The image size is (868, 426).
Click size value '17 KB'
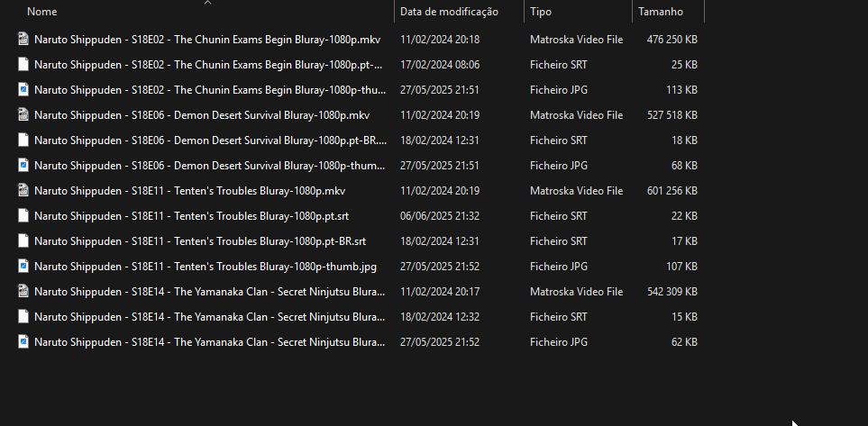pyautogui.click(x=684, y=241)
